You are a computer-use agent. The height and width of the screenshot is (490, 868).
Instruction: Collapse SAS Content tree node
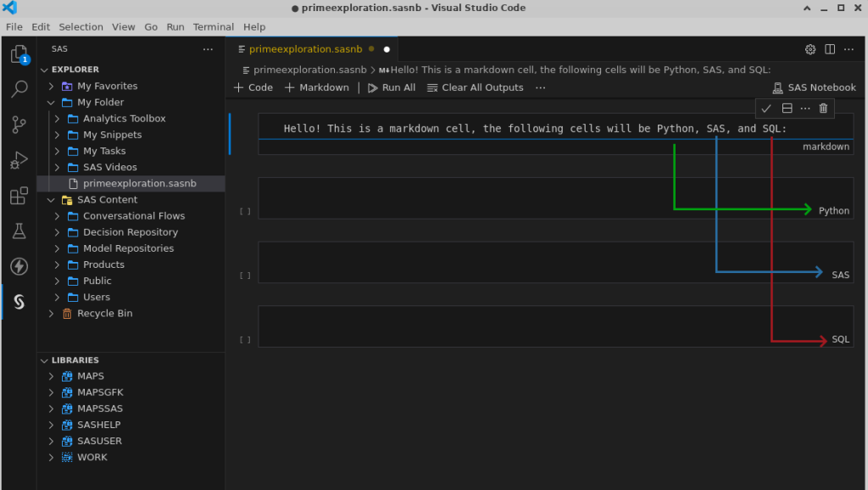(51, 200)
